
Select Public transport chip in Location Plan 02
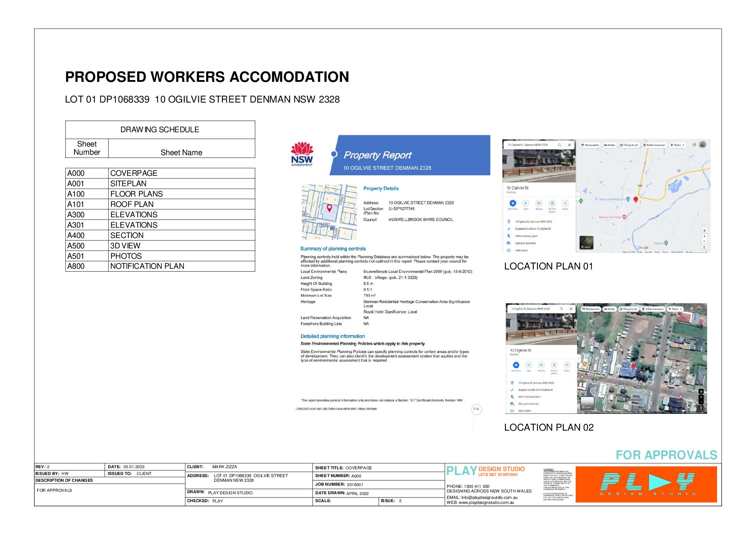(653, 309)
